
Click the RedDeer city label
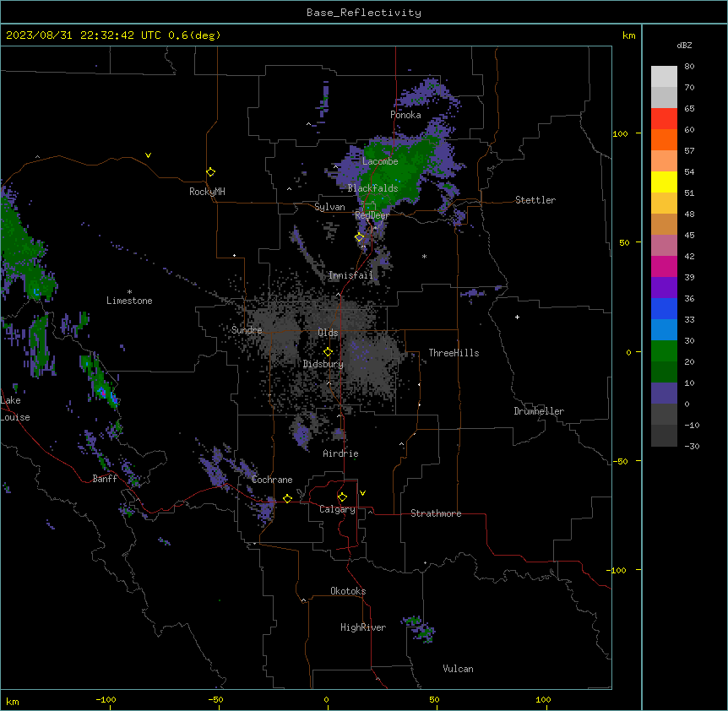(372, 215)
